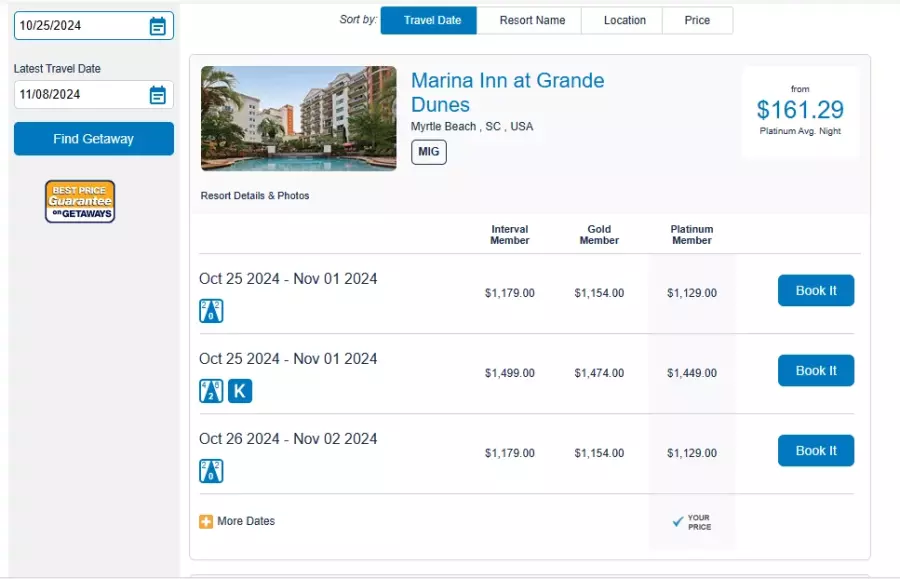Screen dimensions: 900x579
Task: Open calendar picker for Latest Travel Date
Action: (157, 95)
